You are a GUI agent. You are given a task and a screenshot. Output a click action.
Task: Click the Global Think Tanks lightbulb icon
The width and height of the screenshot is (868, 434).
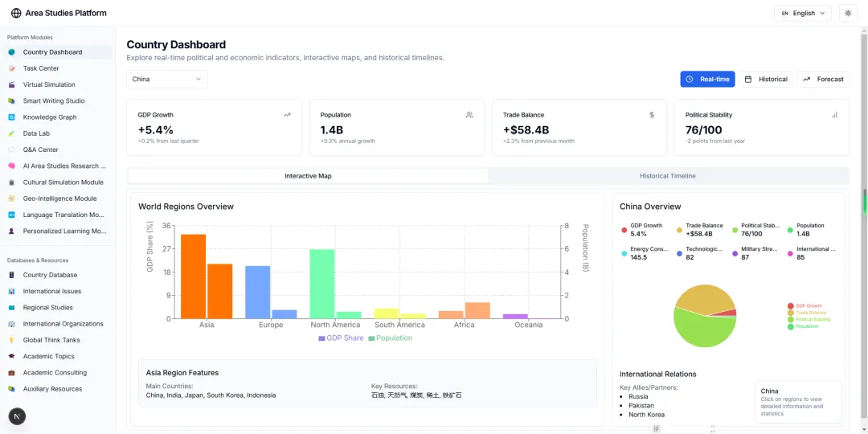tap(12, 340)
